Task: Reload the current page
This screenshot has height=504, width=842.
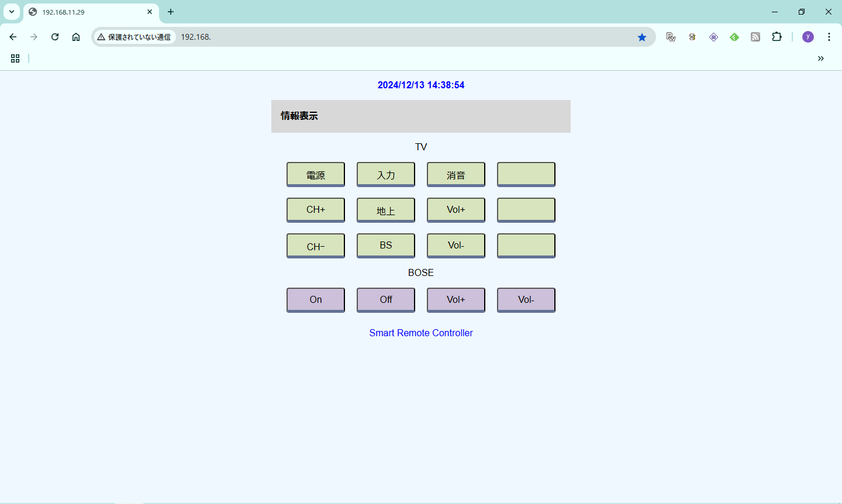Action: 55,37
